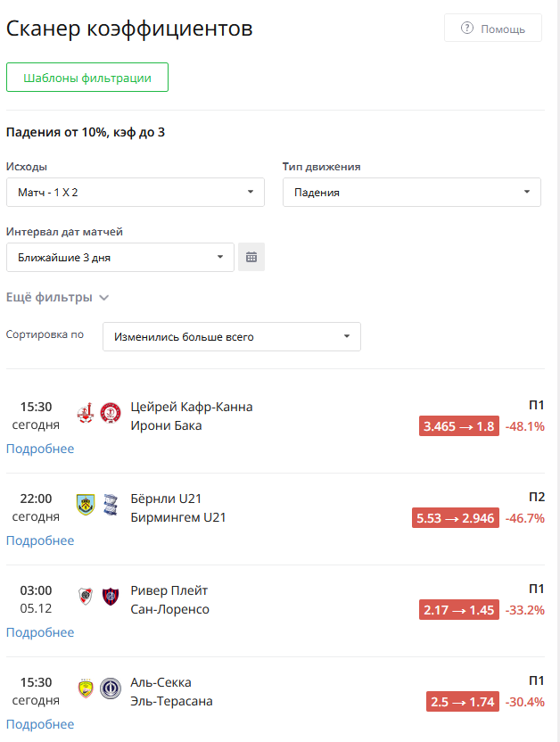This screenshot has width=560, height=742.
Task: Open the Ближайшие 3 дня interval dropdown
Action: click(120, 258)
